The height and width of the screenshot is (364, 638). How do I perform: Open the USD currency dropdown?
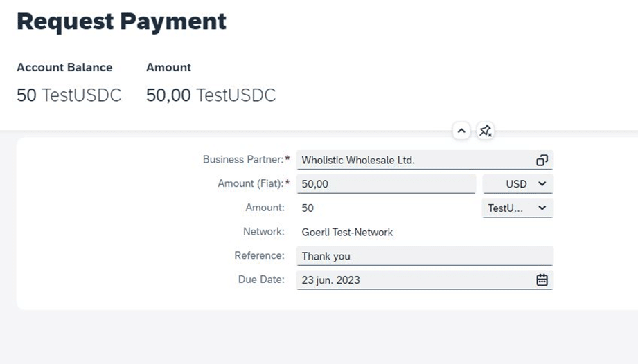517,184
